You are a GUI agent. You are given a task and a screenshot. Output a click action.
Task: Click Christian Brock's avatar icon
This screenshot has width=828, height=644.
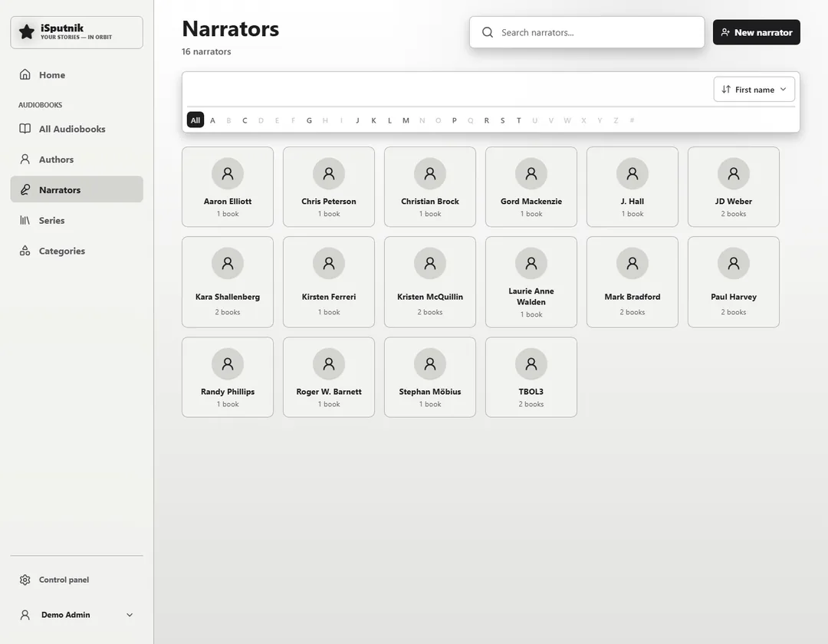[x=430, y=173]
